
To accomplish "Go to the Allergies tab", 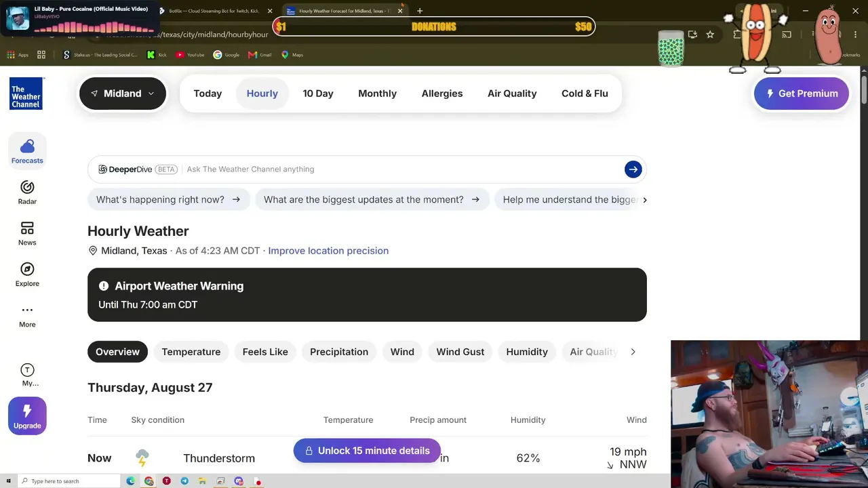I will coord(442,94).
